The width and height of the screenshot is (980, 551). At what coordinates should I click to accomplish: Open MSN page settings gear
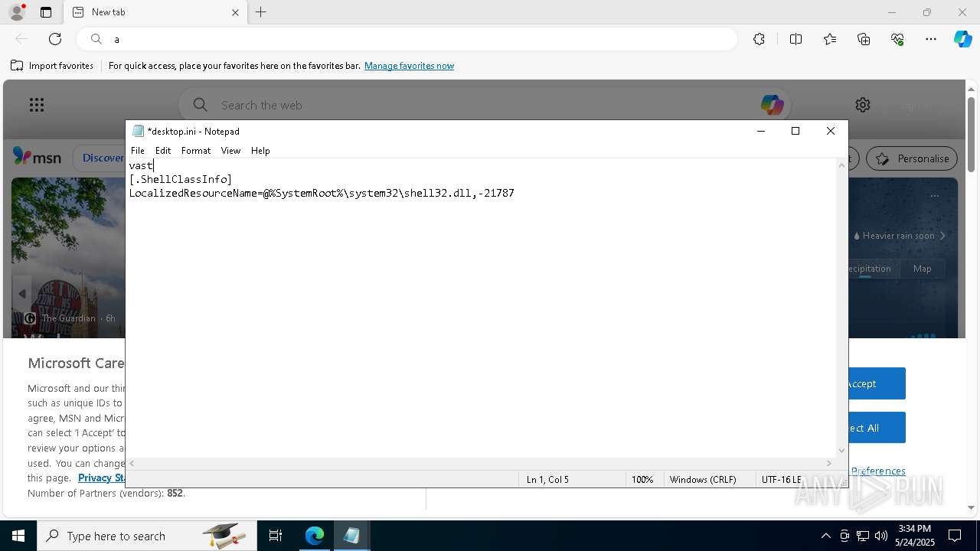(x=863, y=105)
